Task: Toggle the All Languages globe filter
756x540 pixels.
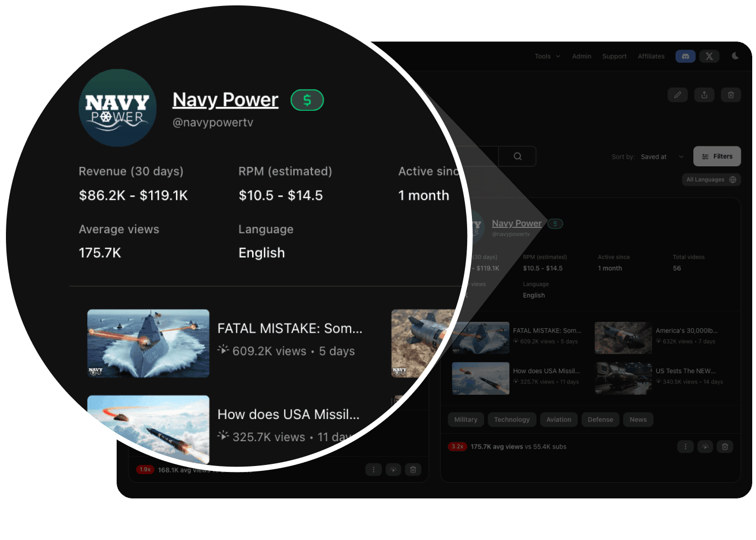Action: 711,179
